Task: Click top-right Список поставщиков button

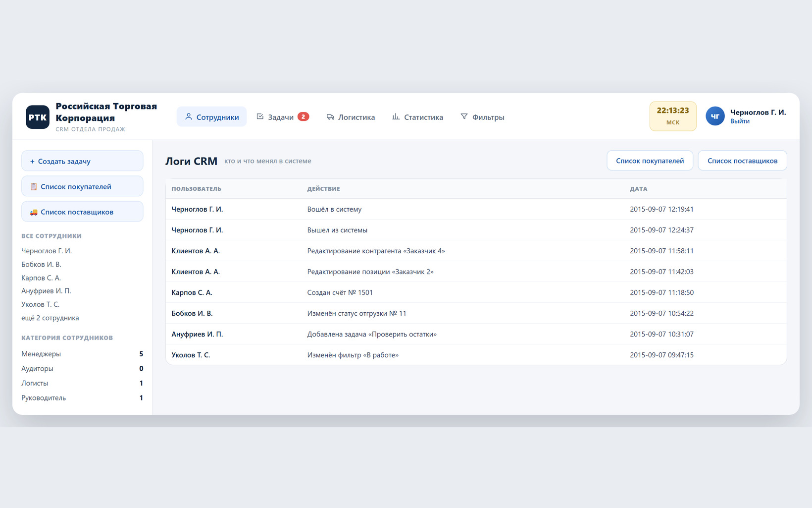Action: click(x=742, y=161)
